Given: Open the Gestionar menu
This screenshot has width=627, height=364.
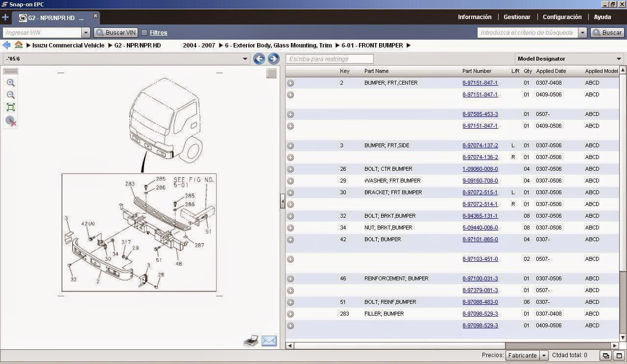Looking at the screenshot, I should tap(517, 17).
